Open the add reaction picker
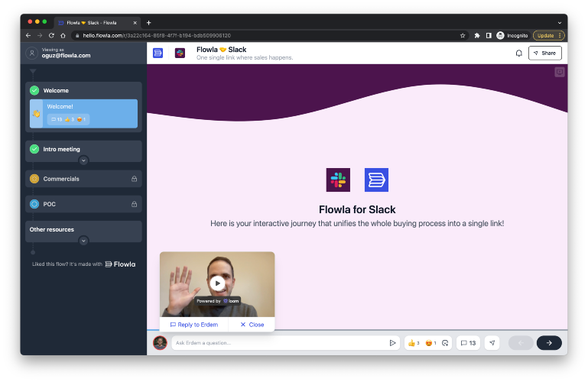588x382 pixels. (x=445, y=343)
